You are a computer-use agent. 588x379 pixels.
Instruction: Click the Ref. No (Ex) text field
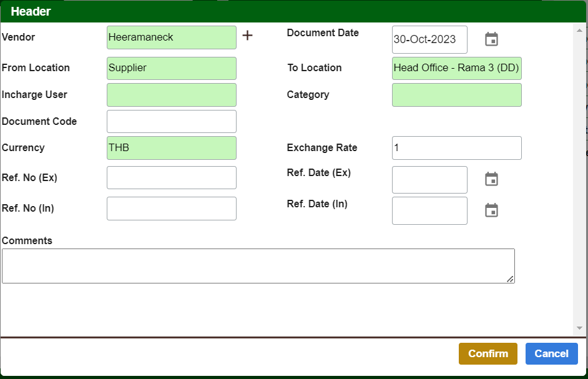[x=172, y=178]
